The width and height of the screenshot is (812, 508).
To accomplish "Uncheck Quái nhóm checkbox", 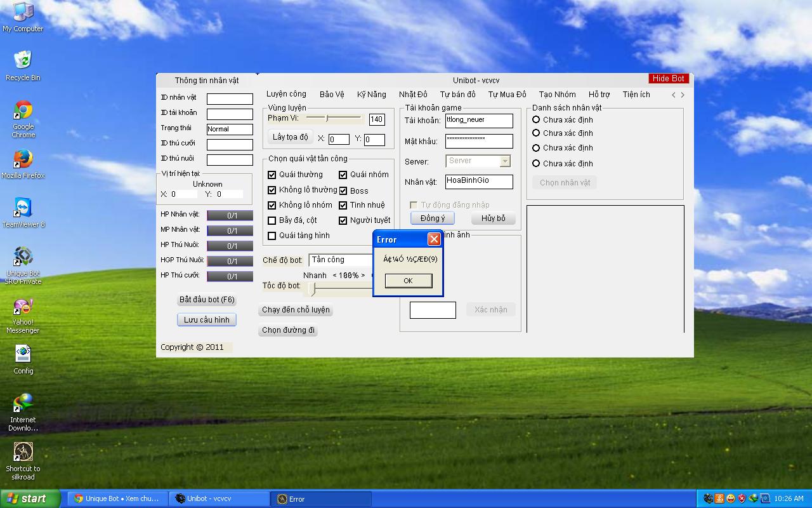I will 343,175.
